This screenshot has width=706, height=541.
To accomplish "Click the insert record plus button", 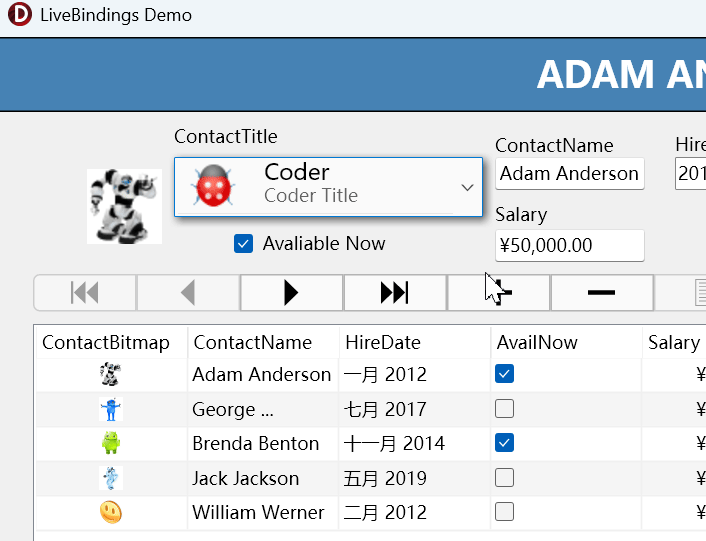I will point(498,293).
